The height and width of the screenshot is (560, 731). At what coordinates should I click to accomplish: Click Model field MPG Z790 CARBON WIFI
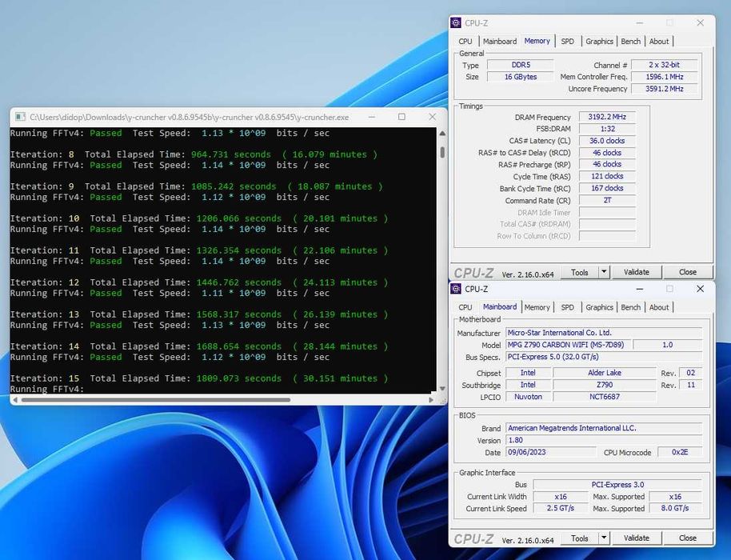coord(569,345)
